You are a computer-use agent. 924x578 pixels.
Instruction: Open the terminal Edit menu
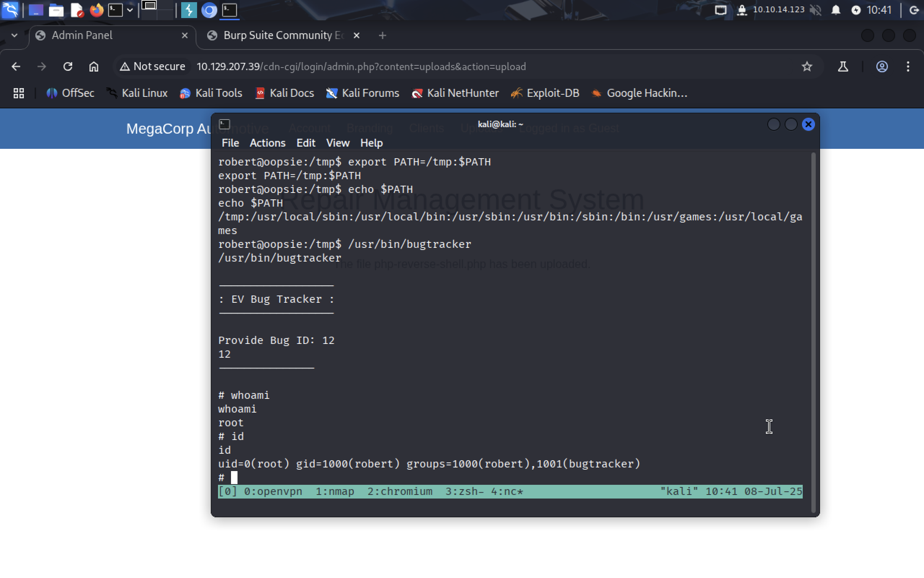[306, 143]
